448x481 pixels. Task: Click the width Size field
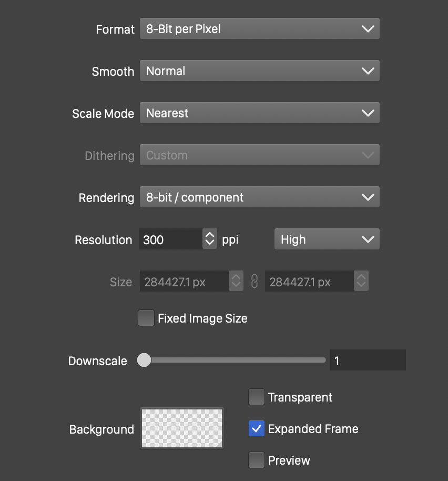184,282
